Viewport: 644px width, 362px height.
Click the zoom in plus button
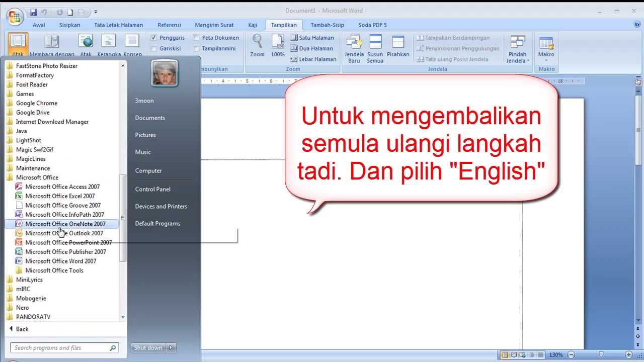tap(628, 355)
